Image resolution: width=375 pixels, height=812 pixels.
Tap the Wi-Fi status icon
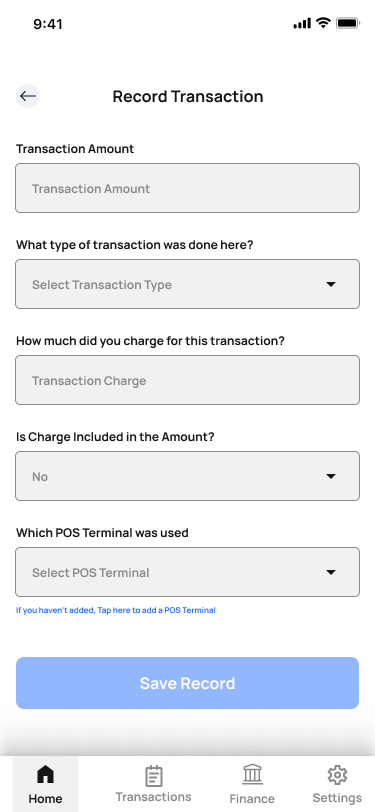pos(323,23)
